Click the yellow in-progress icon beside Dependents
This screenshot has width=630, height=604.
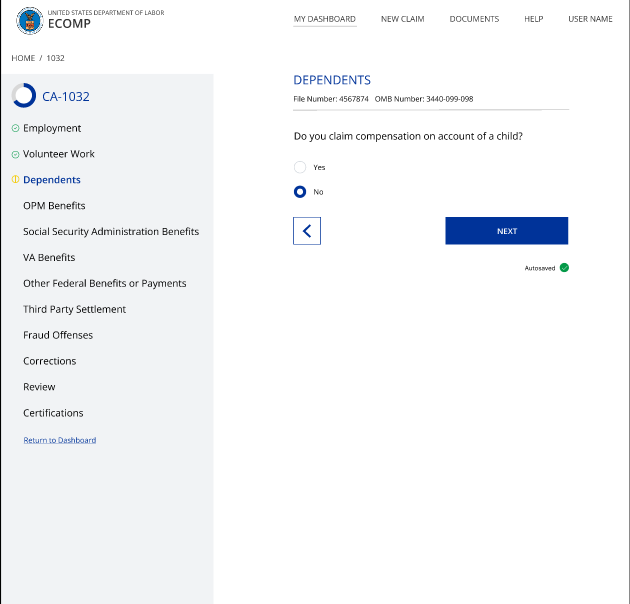[15, 179]
